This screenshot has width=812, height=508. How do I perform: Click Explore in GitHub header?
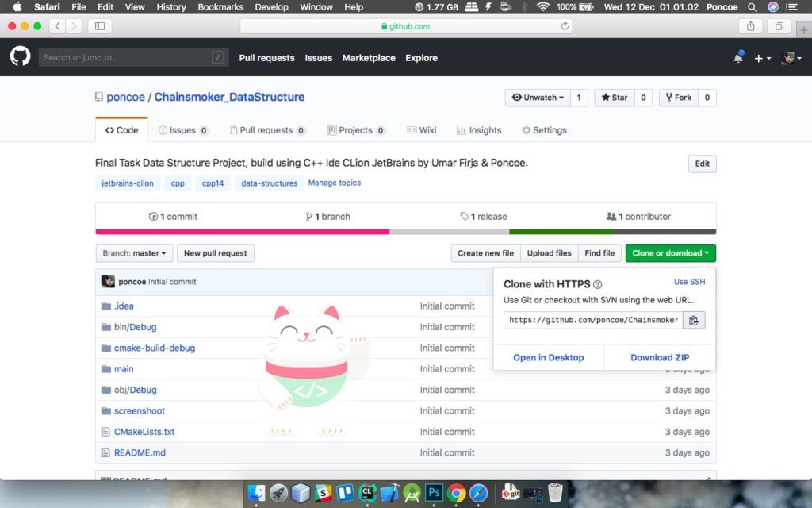pos(422,58)
